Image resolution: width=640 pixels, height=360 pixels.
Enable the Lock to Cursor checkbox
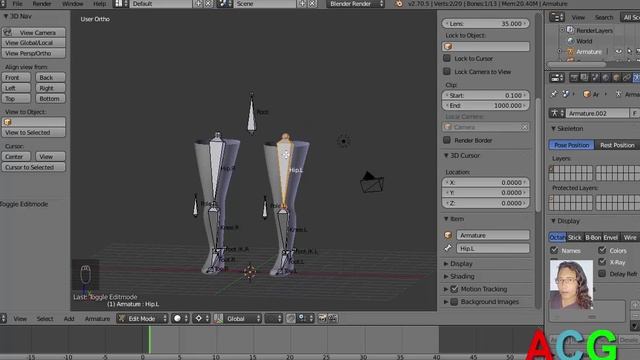point(447,58)
